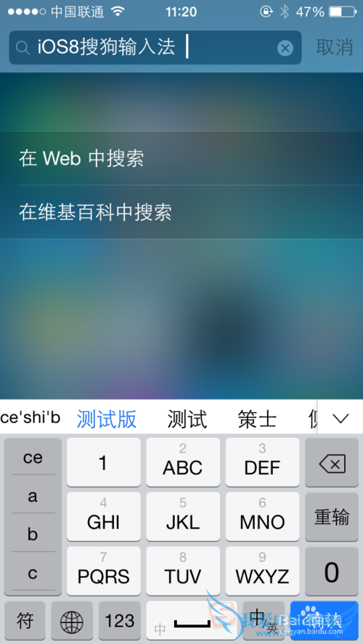Switch keyboards with the globe icon
This screenshot has height=644, width=363.
click(72, 622)
